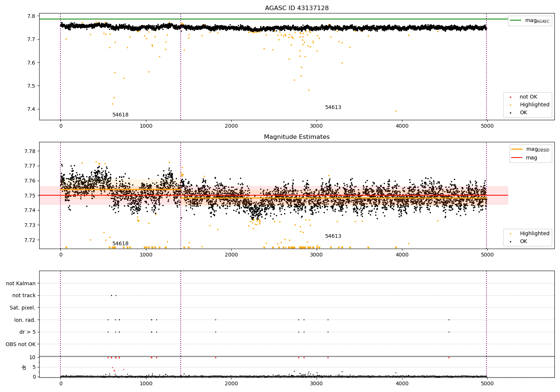Click the '7.73' y-axis tick label

click(x=30, y=225)
